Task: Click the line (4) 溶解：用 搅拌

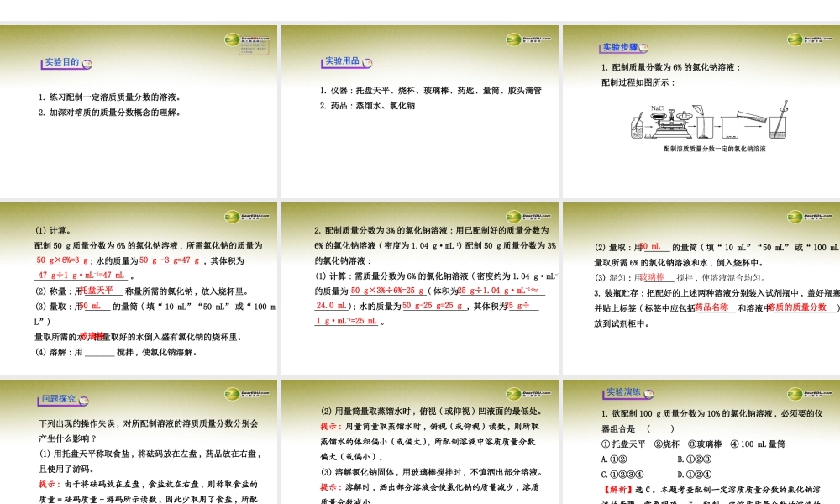Action: click(116, 353)
